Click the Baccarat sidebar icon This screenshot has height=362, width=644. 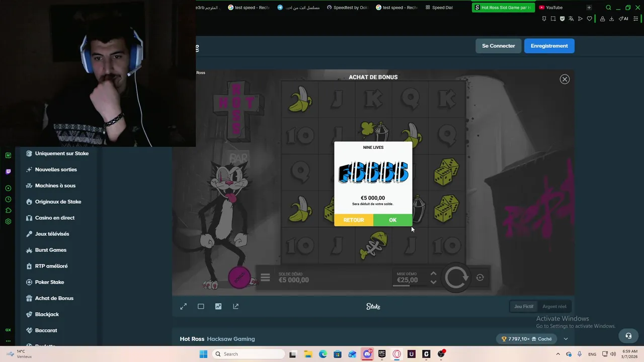point(29,330)
